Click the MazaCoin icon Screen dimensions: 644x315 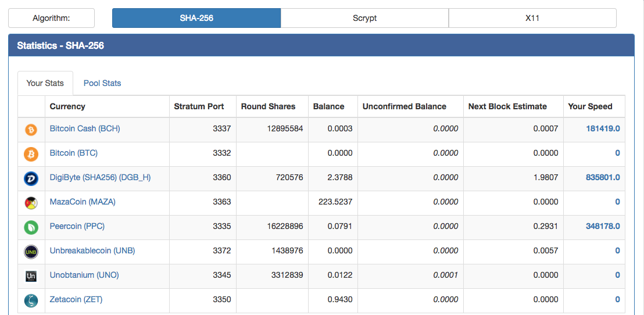[x=31, y=203]
